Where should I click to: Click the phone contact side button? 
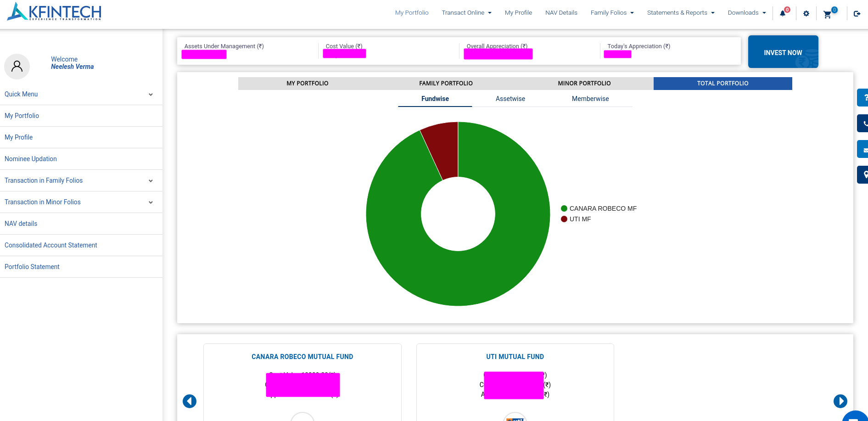click(863, 123)
